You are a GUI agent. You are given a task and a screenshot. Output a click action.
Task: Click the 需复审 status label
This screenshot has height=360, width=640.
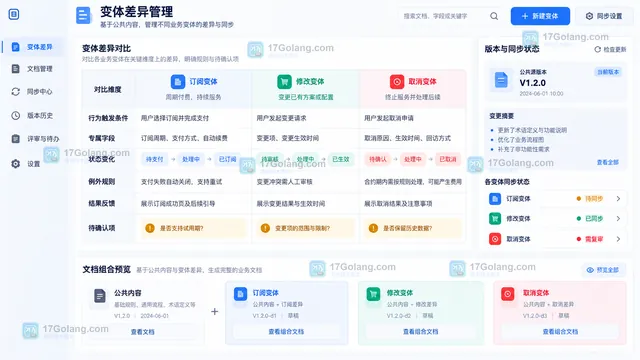click(x=594, y=239)
